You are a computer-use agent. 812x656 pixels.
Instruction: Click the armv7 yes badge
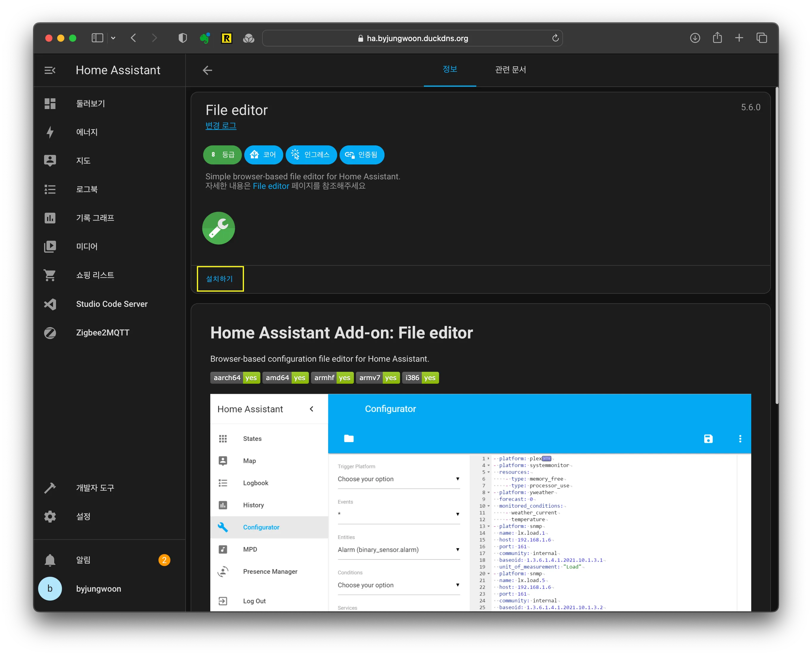coord(377,378)
